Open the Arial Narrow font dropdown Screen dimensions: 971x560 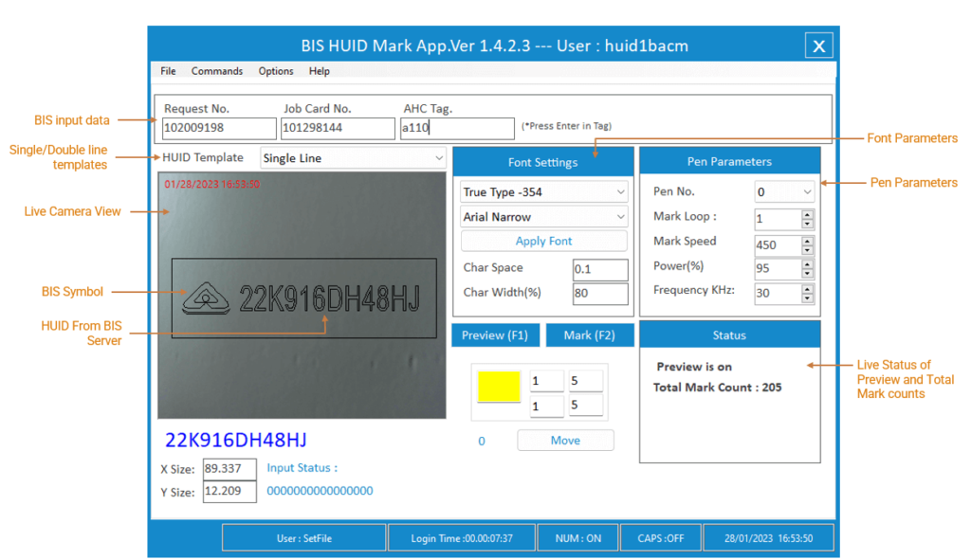[543, 217]
